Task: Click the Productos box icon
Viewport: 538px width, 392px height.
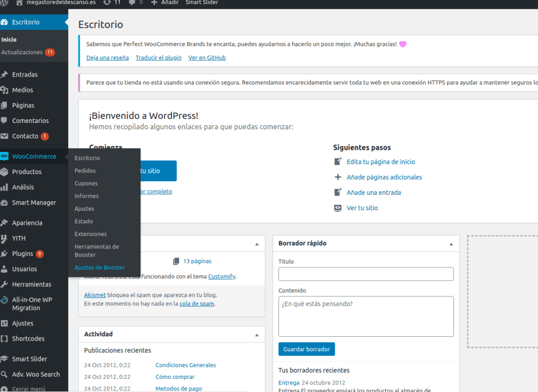Action: [4, 172]
